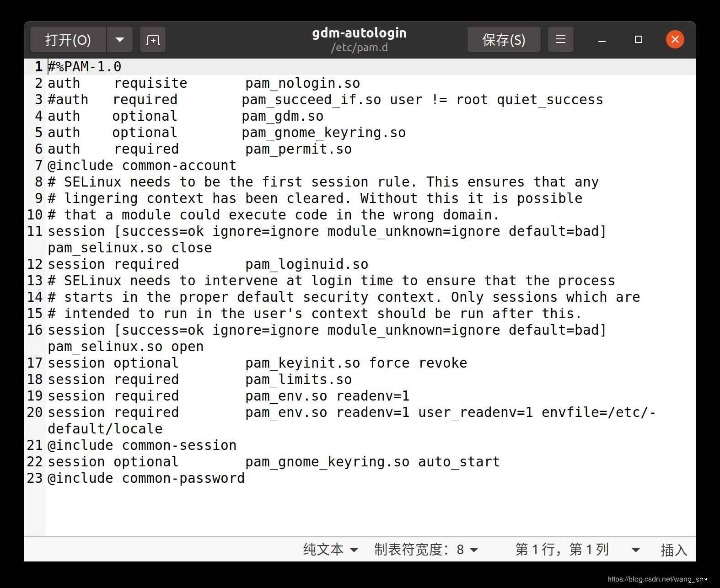Image resolution: width=720 pixels, height=588 pixels.
Task: Expand the cursor position dropdown arrow
Action: [635, 550]
